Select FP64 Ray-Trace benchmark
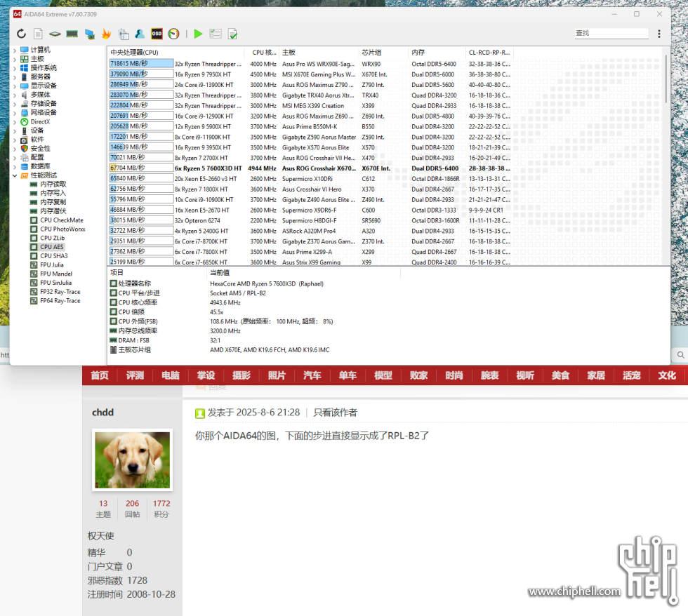The width and height of the screenshot is (688, 616). (60, 301)
